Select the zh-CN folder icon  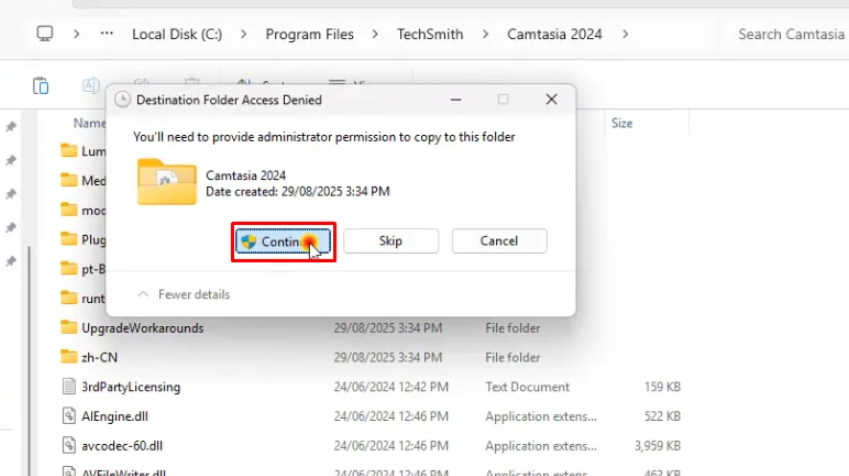(68, 357)
